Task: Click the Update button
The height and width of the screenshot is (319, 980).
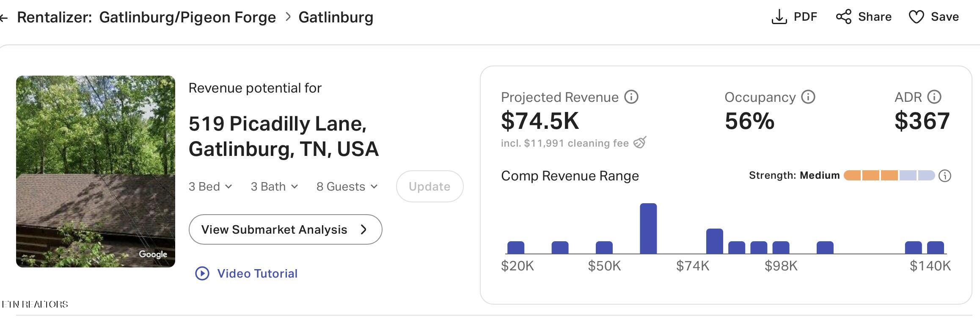Action: pyautogui.click(x=429, y=186)
